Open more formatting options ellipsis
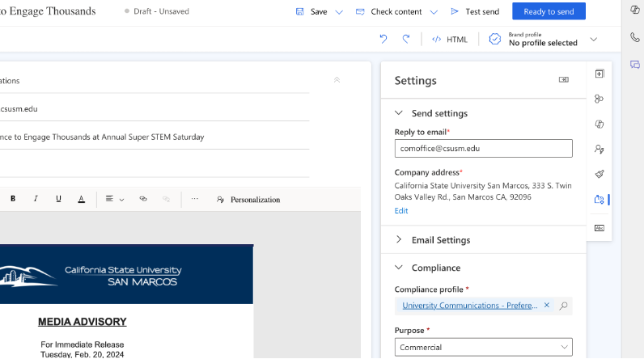 (x=195, y=199)
